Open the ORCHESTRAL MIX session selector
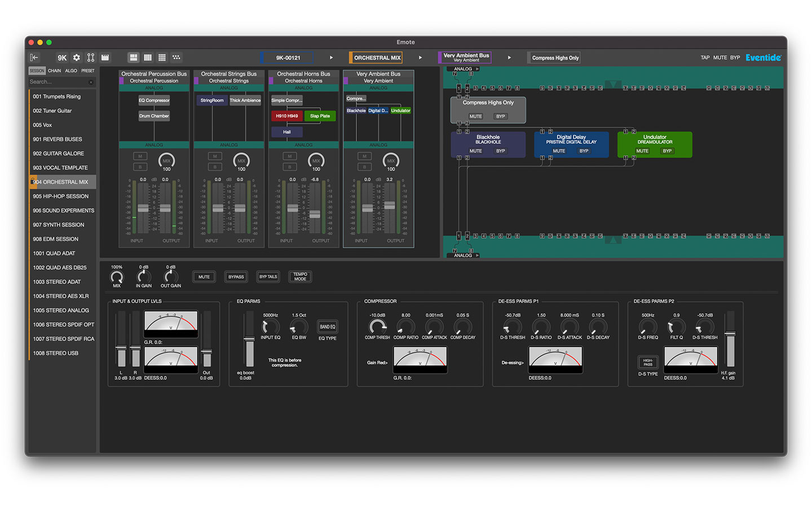 tap(376, 58)
